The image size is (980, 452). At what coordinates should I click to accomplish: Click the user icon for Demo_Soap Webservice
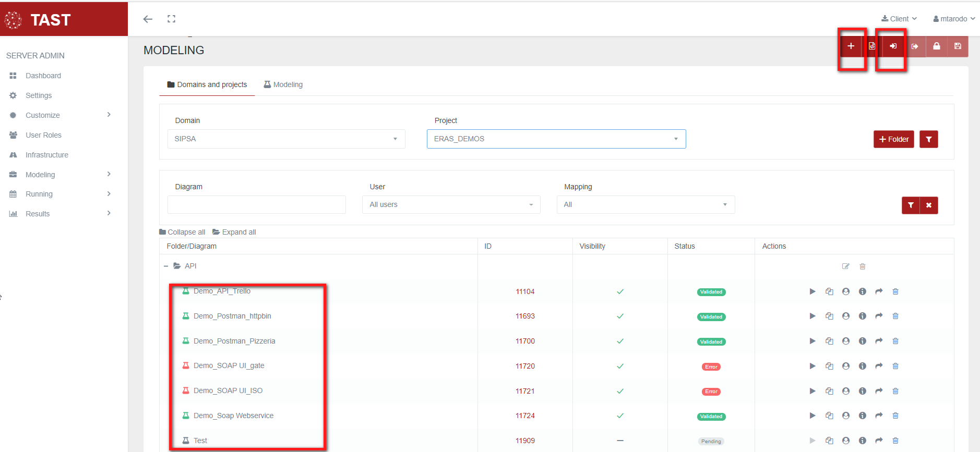[x=845, y=416]
